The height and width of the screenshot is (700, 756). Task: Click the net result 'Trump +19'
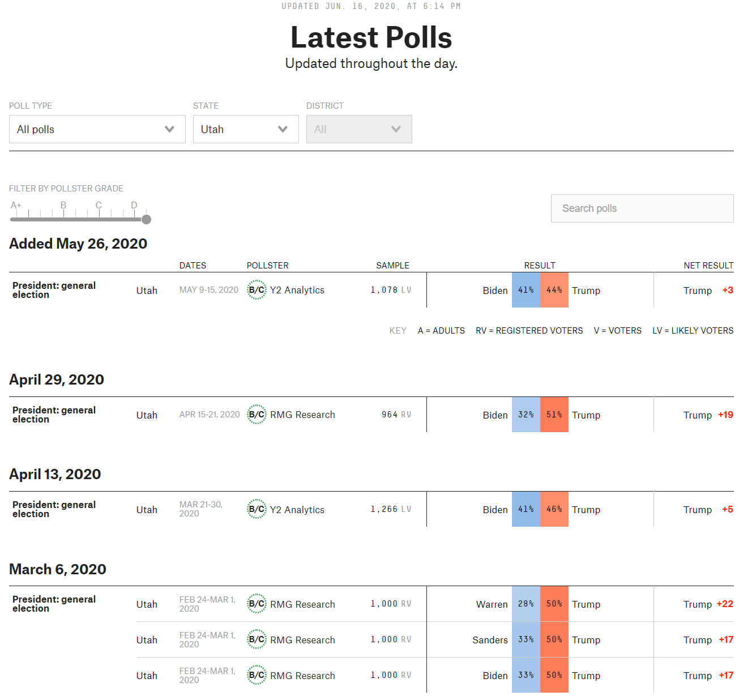point(708,415)
